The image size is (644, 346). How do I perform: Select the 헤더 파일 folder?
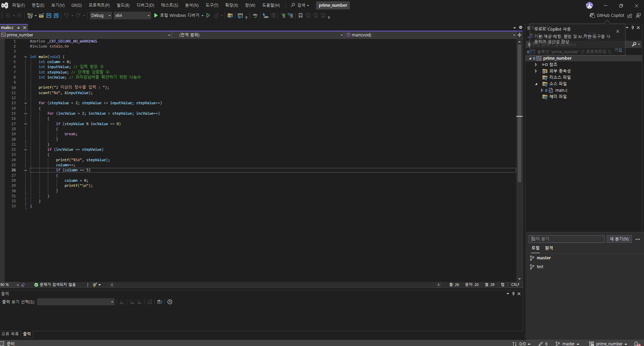tap(558, 97)
